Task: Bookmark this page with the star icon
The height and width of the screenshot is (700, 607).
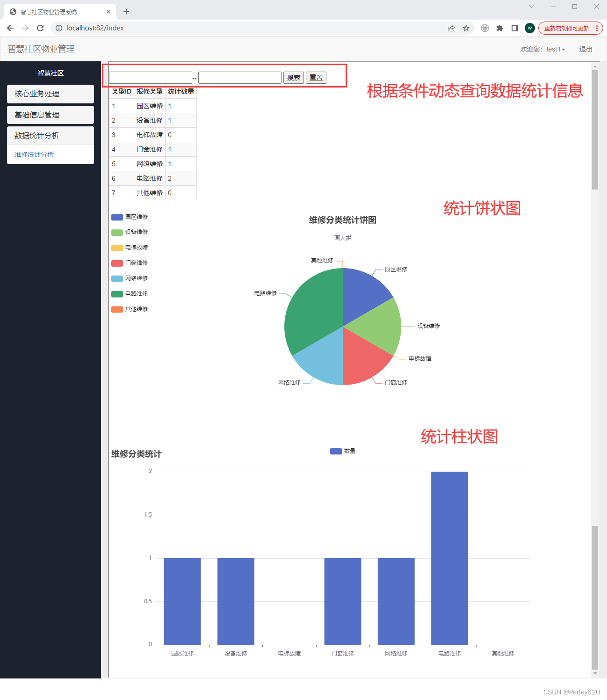Action: tap(466, 28)
